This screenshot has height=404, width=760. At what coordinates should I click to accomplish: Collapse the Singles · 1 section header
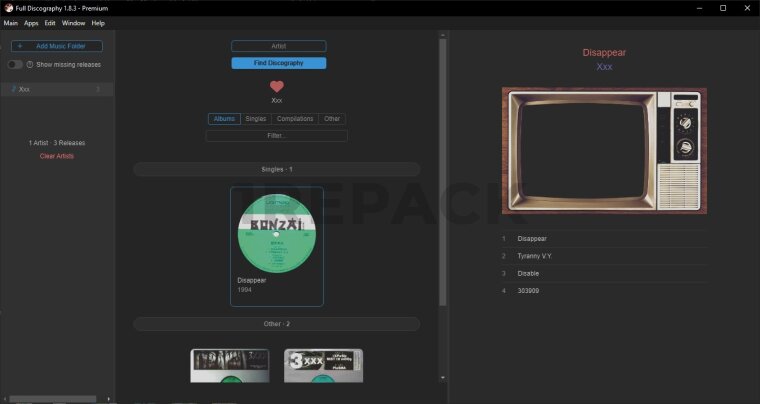[276, 170]
